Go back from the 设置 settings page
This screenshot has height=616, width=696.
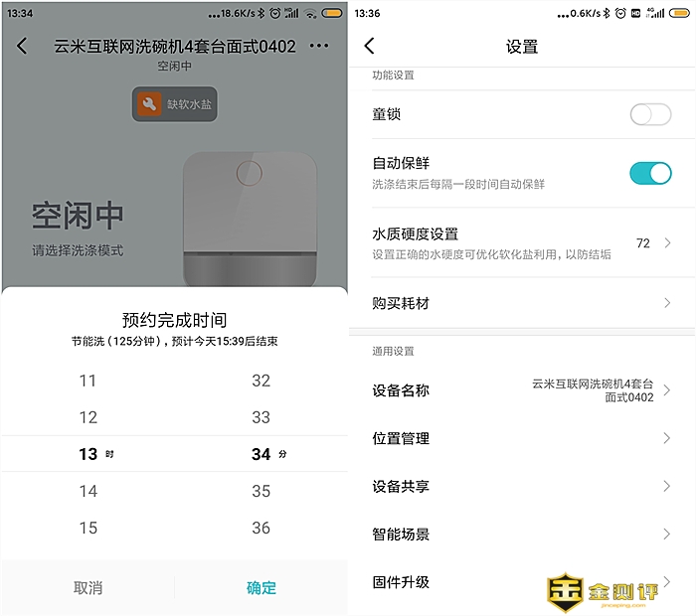click(369, 47)
